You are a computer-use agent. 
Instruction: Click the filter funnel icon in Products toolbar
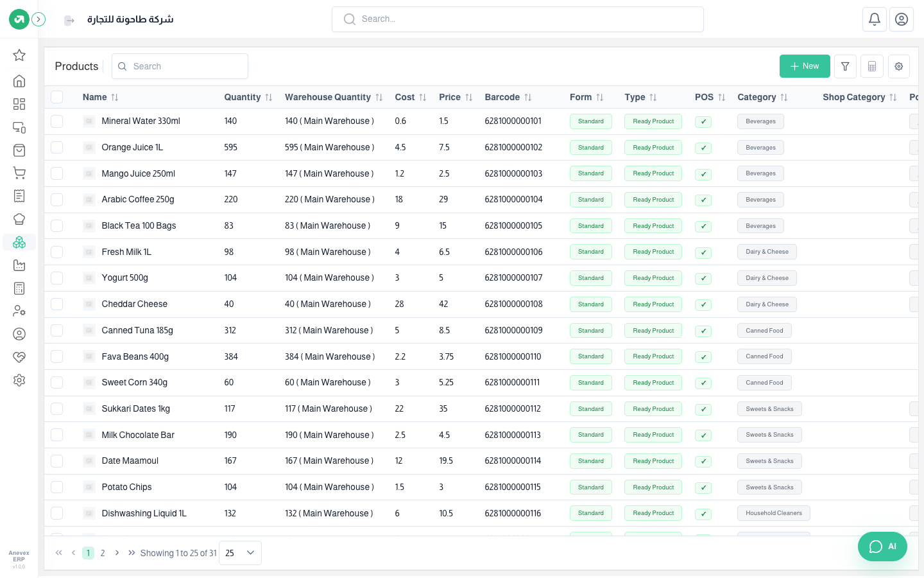pos(845,66)
